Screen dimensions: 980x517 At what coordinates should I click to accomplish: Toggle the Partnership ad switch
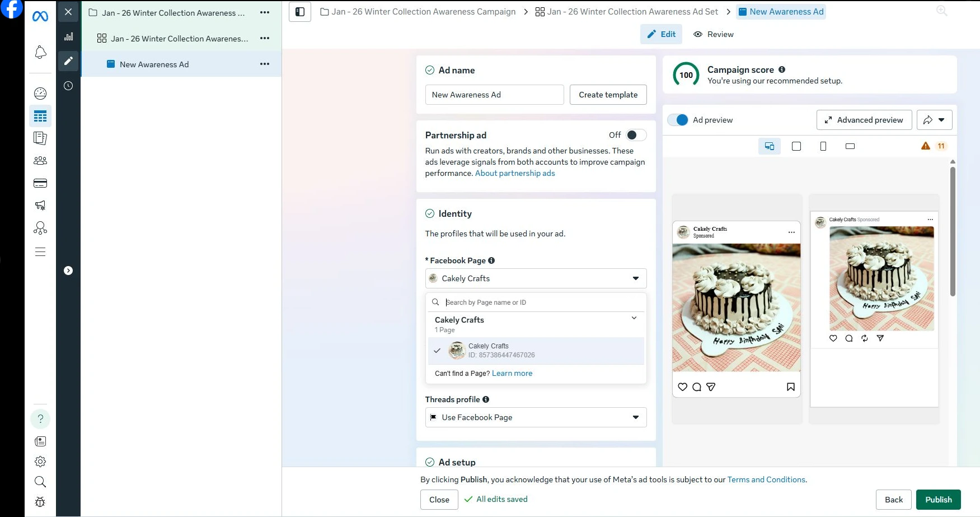click(x=636, y=135)
